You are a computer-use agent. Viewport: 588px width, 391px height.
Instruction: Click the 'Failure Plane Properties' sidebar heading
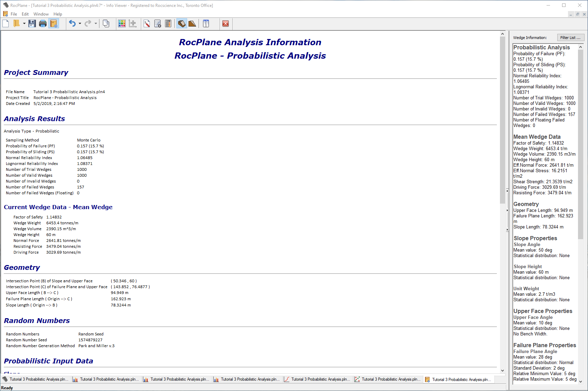(544, 345)
